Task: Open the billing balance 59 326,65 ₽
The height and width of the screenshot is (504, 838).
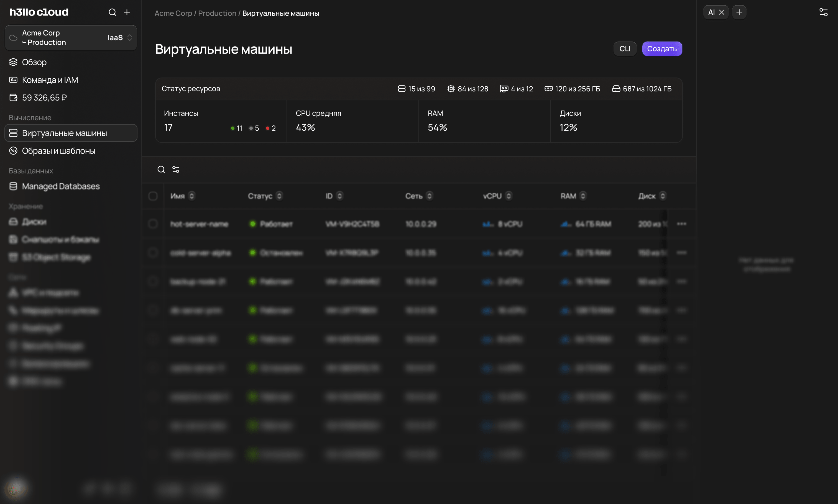Action: pyautogui.click(x=71, y=97)
